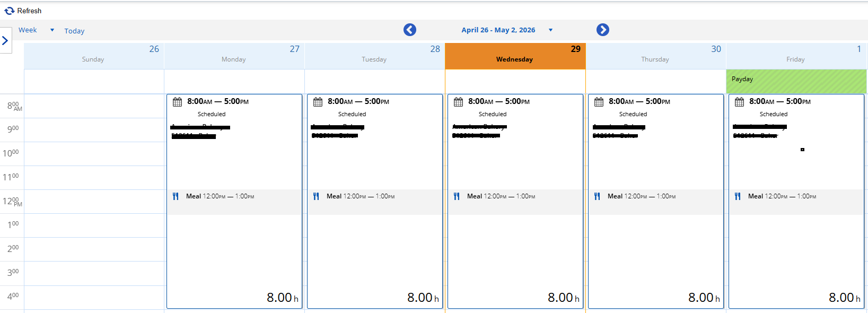This screenshot has width=868, height=313.
Task: Click Thursday's 8:00AM — 5:00PM shift time
Action: tap(639, 101)
